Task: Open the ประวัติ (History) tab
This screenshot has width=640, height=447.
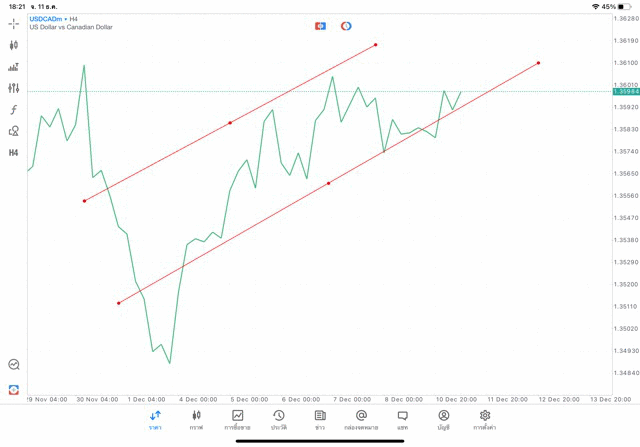Action: [x=279, y=419]
